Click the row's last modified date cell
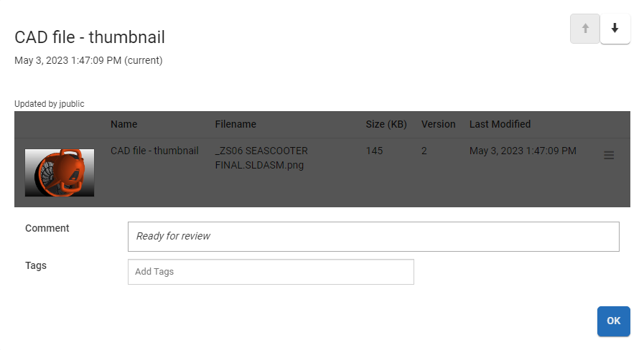 (523, 151)
